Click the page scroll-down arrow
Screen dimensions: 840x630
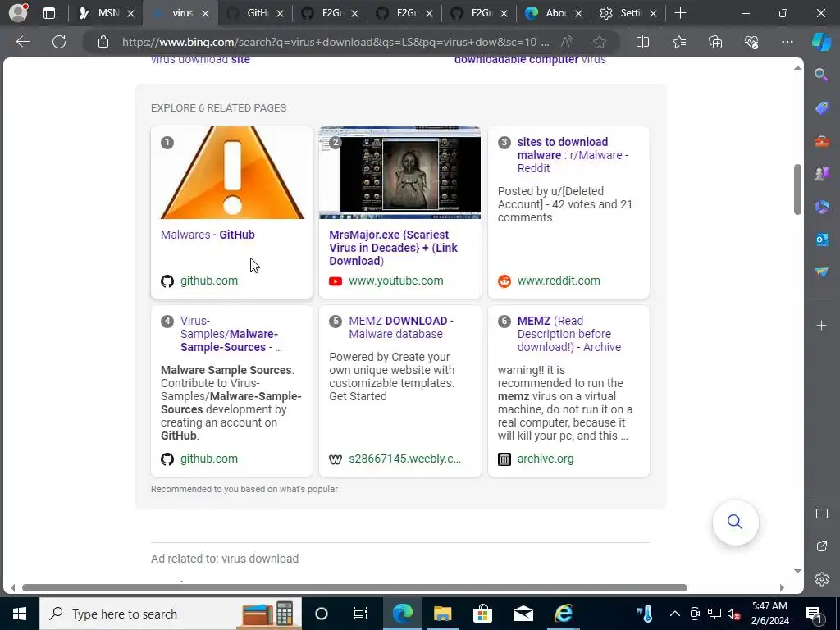point(797,571)
